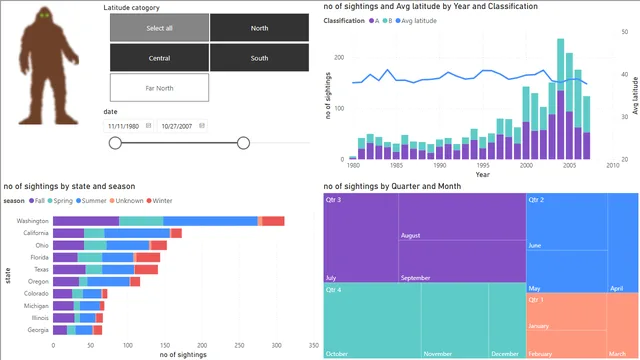Click the Qtr 1 treemap header label

pos(536,300)
